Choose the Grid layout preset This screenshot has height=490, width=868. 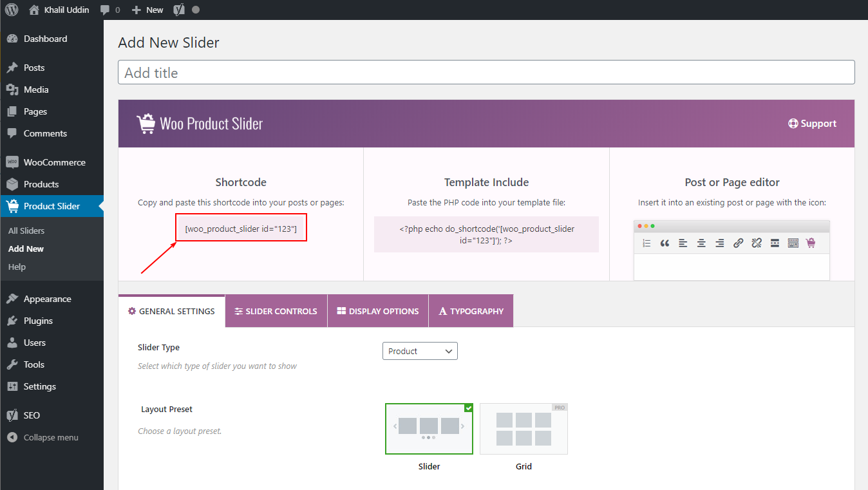[x=524, y=429]
